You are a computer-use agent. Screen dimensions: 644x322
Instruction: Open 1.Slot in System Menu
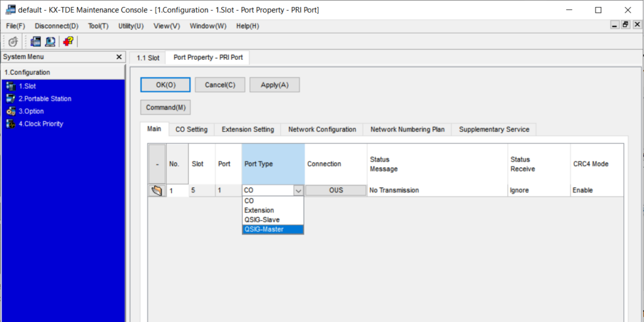click(x=26, y=86)
